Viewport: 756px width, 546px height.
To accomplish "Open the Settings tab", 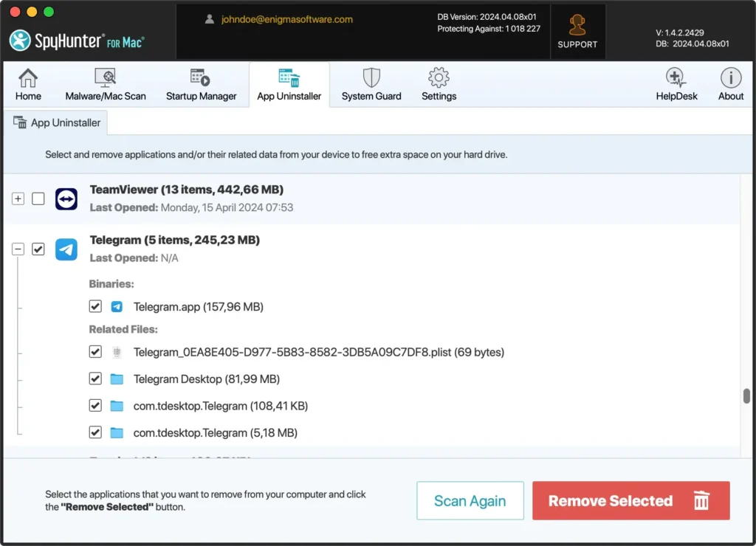I will click(439, 84).
